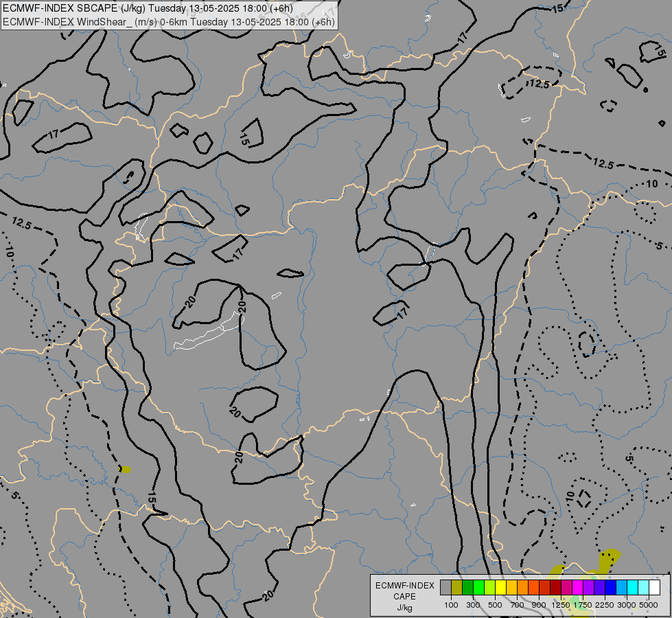Click the white lake outline below the 20 contours

click(209, 332)
